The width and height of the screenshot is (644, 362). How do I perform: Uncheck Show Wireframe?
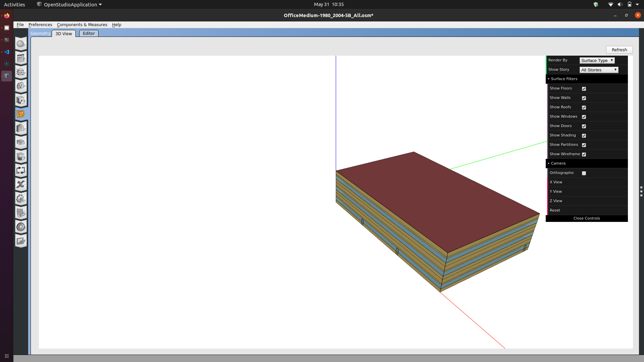(x=584, y=154)
